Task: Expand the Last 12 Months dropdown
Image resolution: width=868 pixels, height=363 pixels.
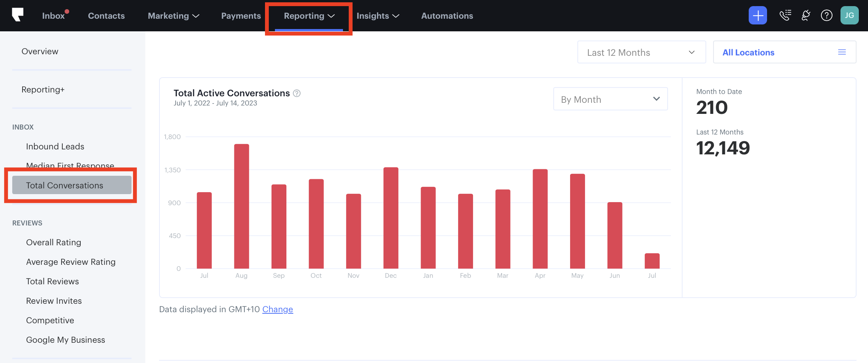Action: click(x=641, y=52)
